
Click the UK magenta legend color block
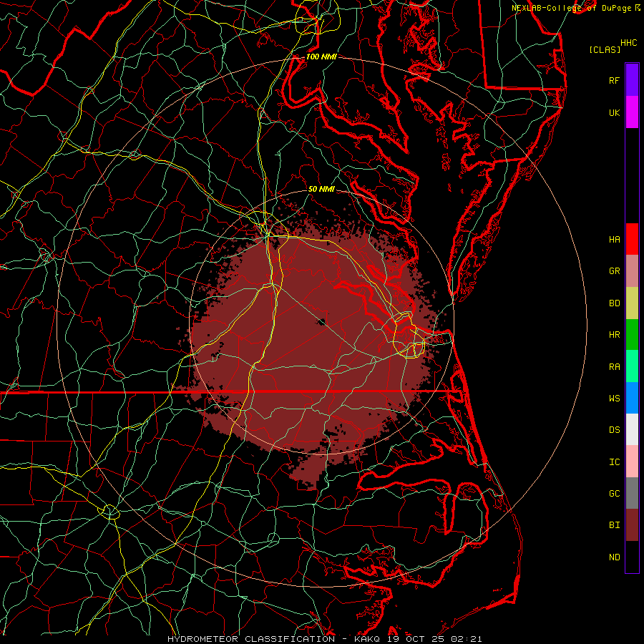tap(632, 112)
